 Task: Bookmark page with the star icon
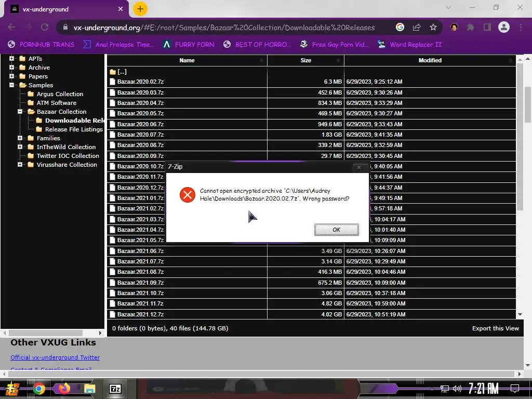tap(433, 27)
